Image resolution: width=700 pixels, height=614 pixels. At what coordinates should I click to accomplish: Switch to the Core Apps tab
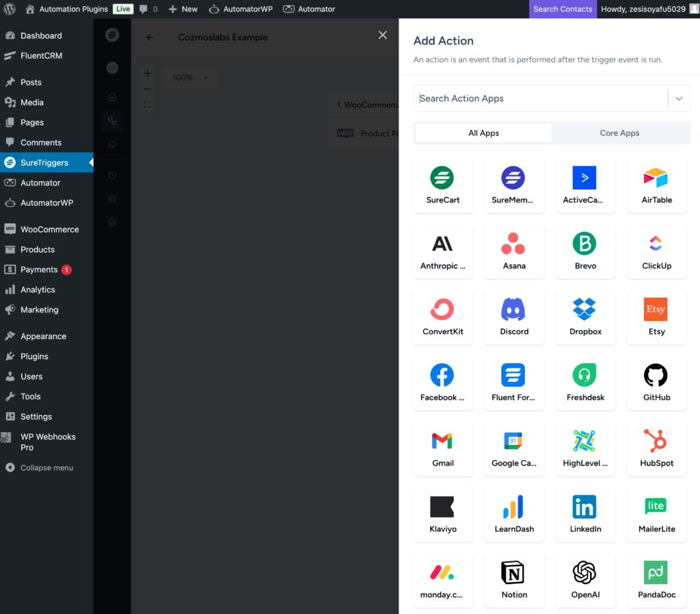pos(619,133)
